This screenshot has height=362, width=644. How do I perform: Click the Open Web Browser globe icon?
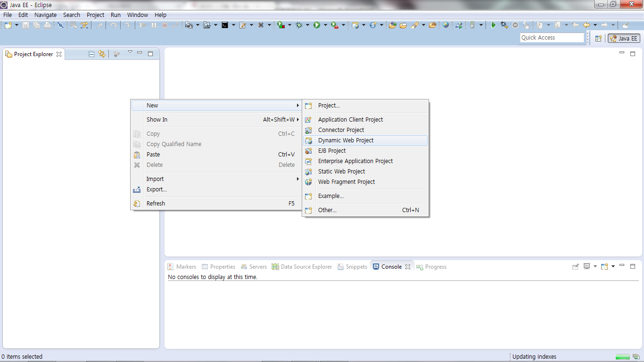446,25
